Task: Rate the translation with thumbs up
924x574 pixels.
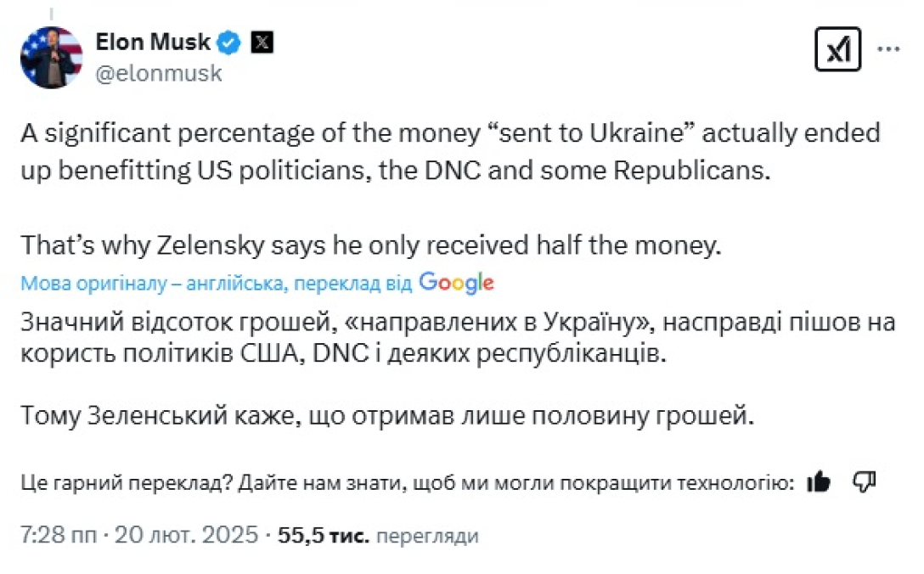Action: pos(819,482)
